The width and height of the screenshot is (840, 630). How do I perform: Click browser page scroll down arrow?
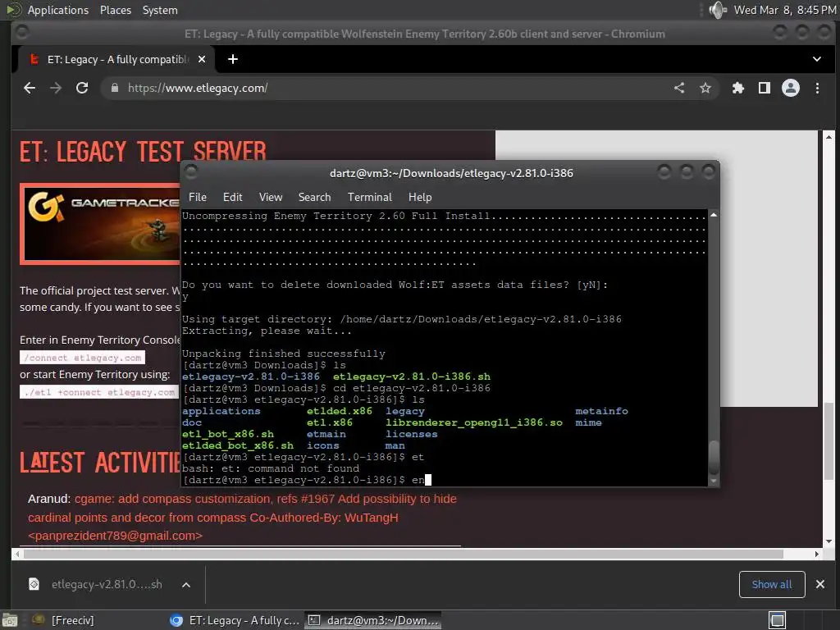[829, 541]
